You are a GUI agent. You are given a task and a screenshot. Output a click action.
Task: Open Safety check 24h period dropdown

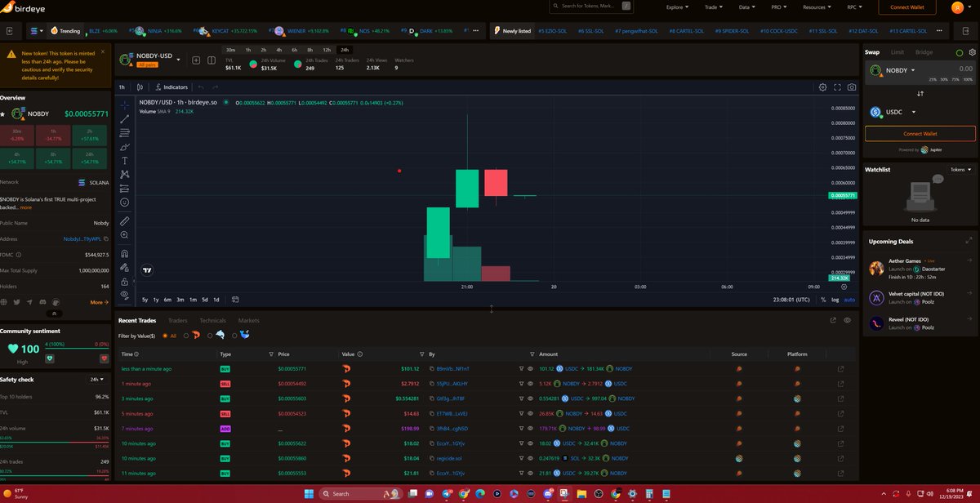[98, 380]
